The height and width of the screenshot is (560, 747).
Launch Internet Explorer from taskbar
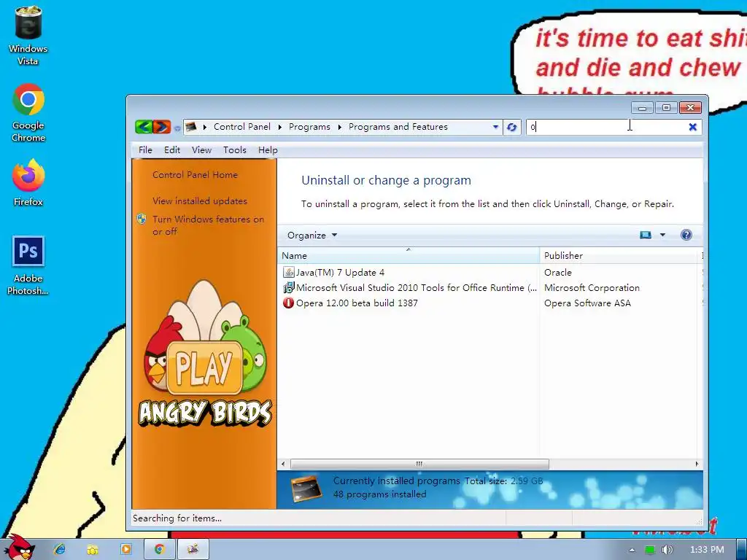coord(60,550)
